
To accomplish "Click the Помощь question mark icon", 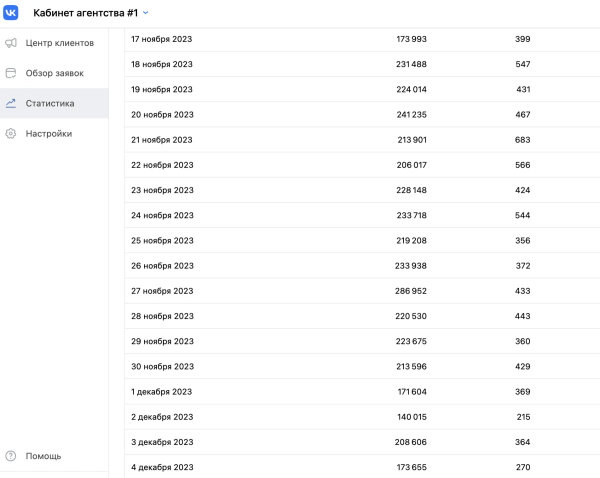I will point(11,456).
